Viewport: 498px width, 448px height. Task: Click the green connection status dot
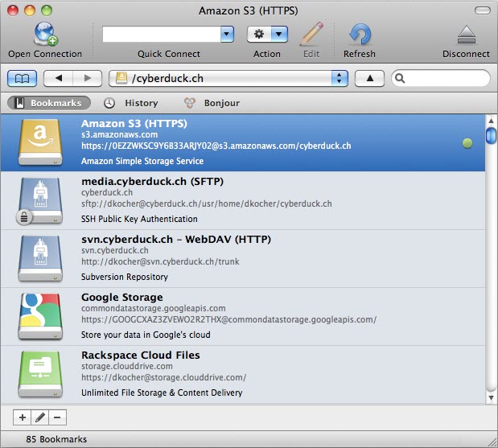(467, 143)
